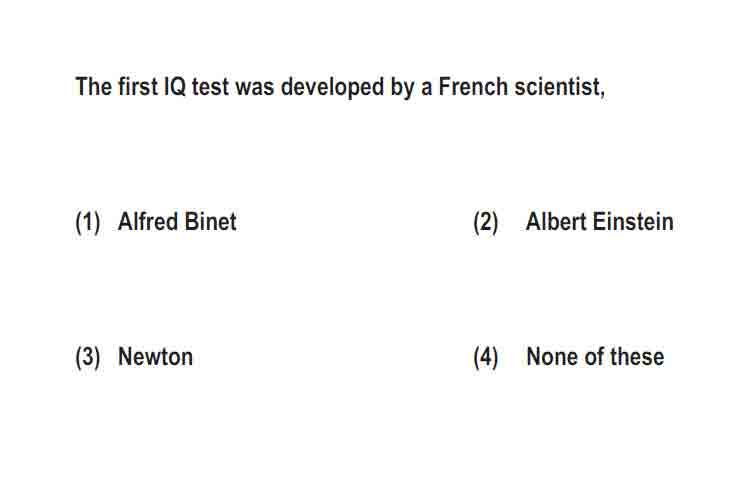Click the word these in option four
Image resolution: width=750 pixels, height=500 pixels.
637,356
